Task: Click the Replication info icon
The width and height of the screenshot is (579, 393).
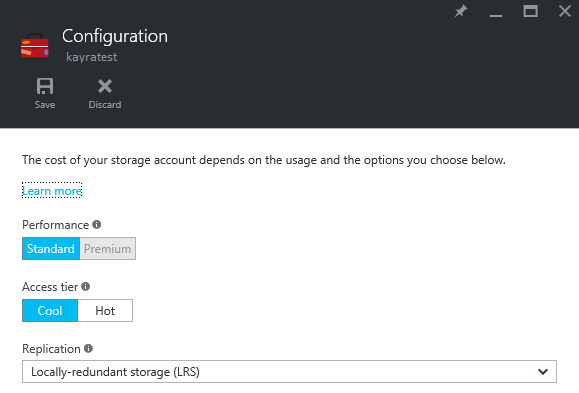Action: (x=88, y=348)
